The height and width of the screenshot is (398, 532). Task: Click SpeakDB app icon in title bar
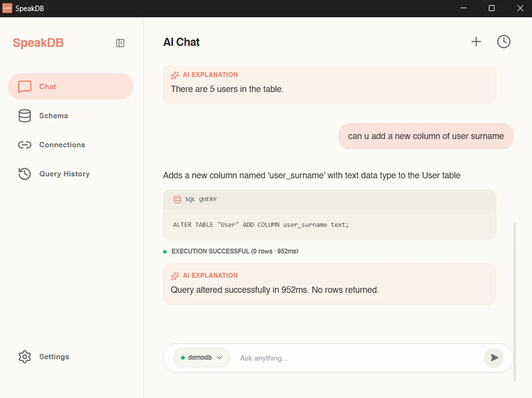[x=7, y=8]
